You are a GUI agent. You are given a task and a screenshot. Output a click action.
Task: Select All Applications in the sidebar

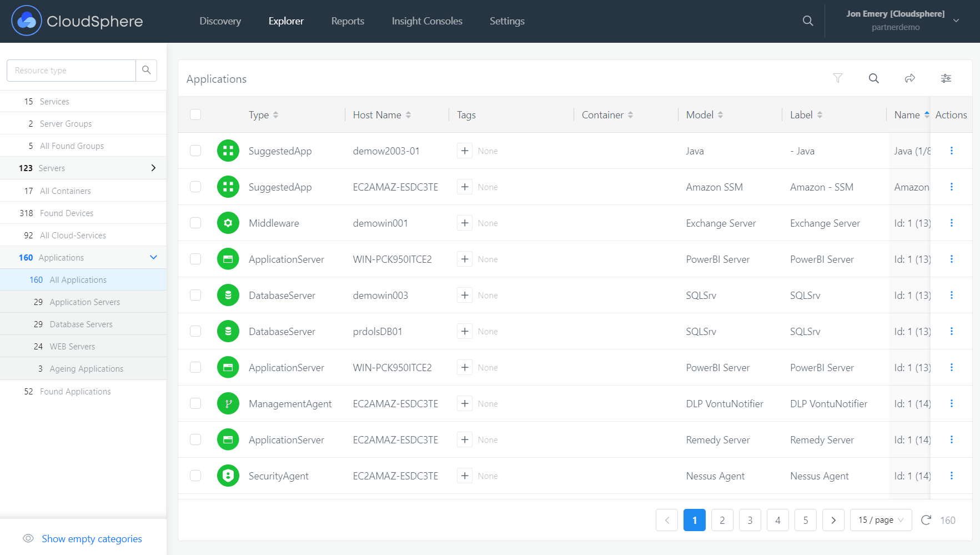pos(83,279)
